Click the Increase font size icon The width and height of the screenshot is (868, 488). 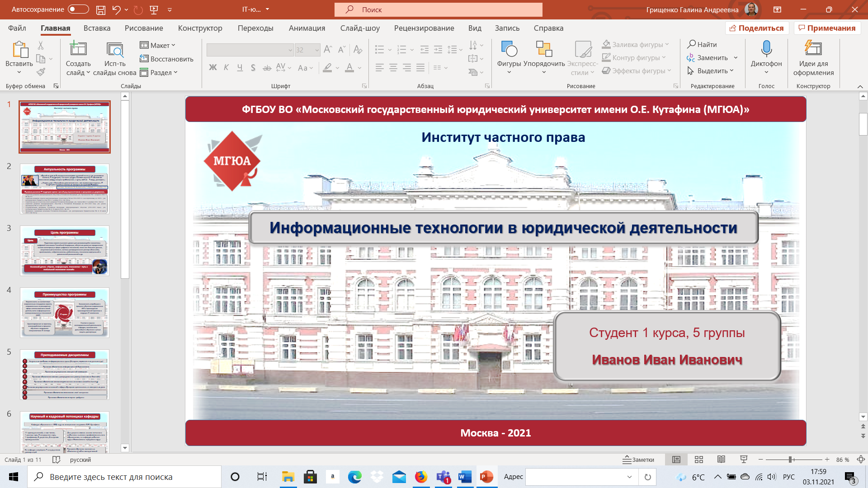(x=328, y=49)
